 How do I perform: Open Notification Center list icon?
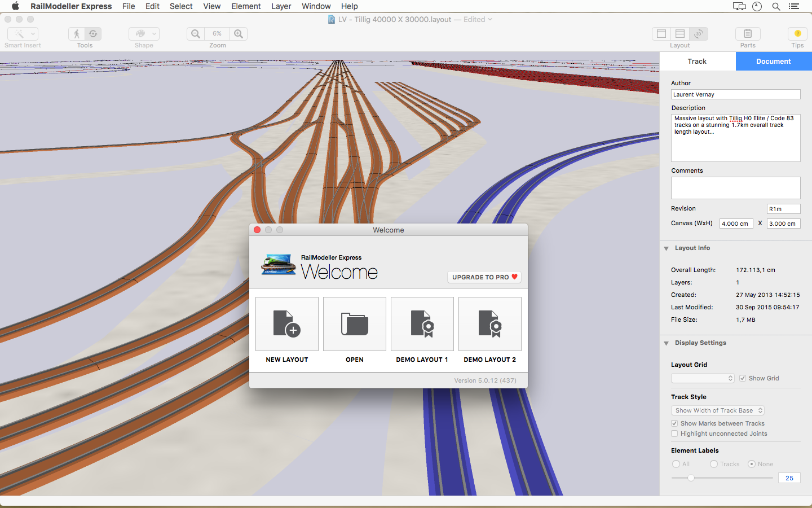point(794,6)
